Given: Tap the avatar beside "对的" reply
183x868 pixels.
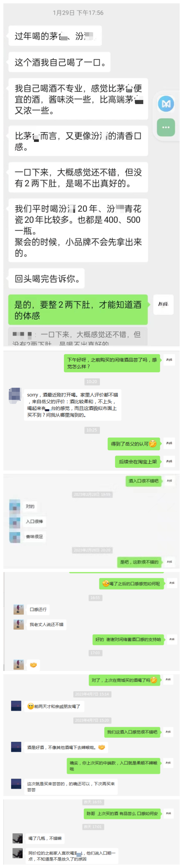Looking at the screenshot, I should [x=15, y=506].
